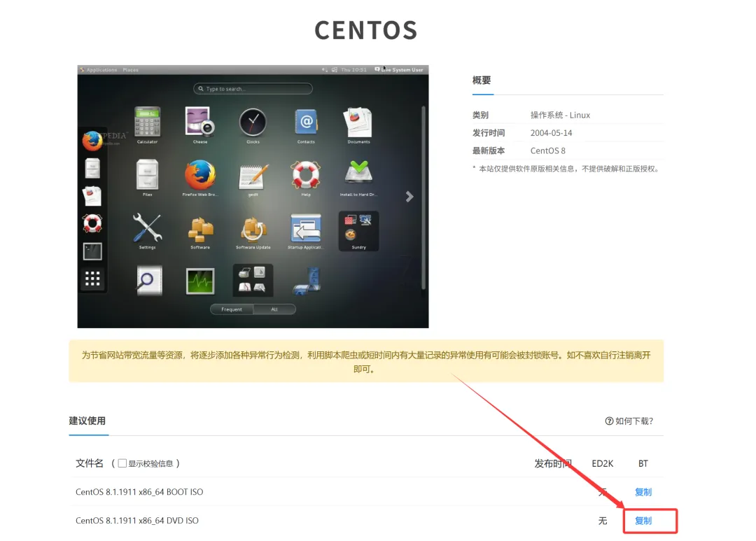756x541 pixels.
Task: Open the Clocks app icon
Action: click(x=253, y=122)
